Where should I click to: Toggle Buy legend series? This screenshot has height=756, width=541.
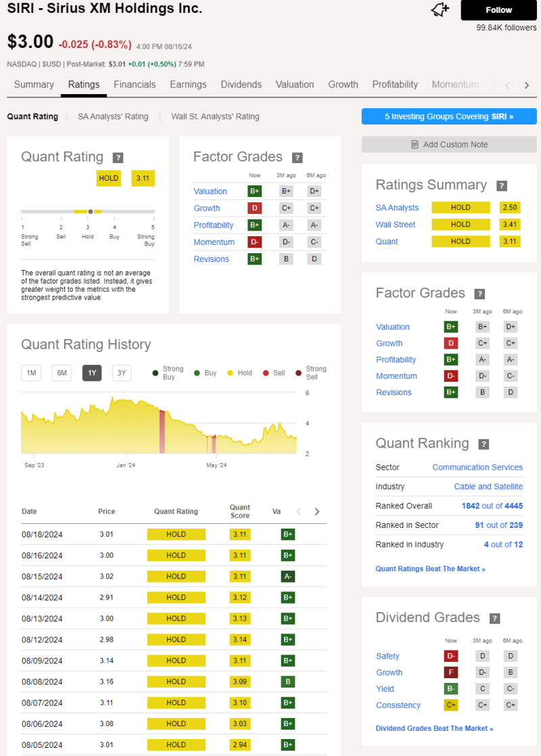pyautogui.click(x=205, y=373)
